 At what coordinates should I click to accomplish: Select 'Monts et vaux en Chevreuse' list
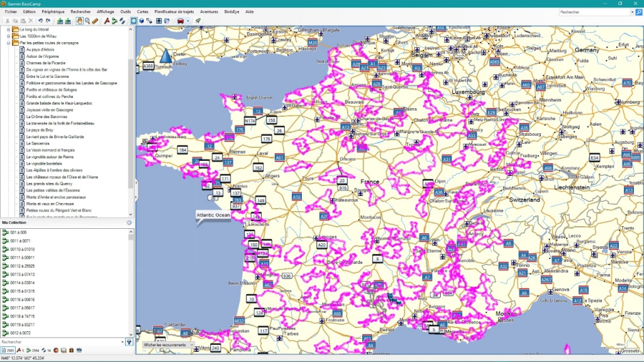(x=50, y=204)
